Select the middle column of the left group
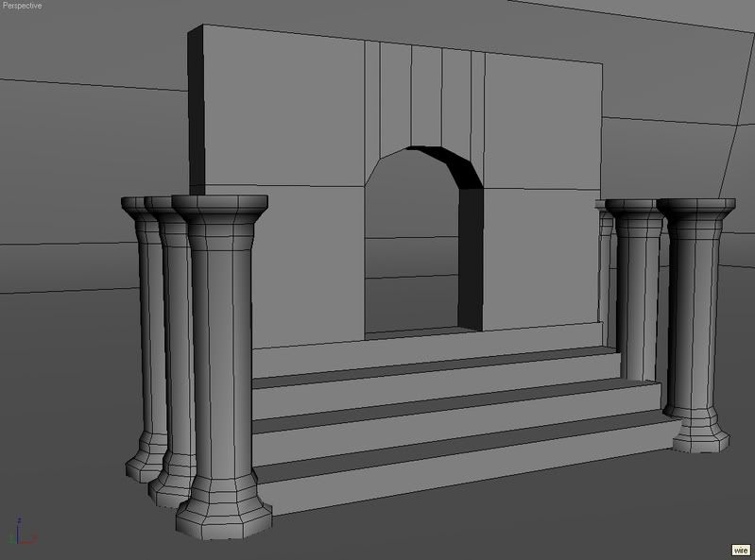755x560 pixels. click(x=174, y=340)
